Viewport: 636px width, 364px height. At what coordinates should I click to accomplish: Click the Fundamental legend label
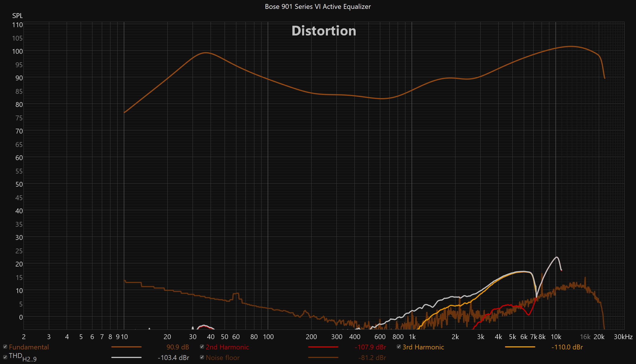coord(29,347)
